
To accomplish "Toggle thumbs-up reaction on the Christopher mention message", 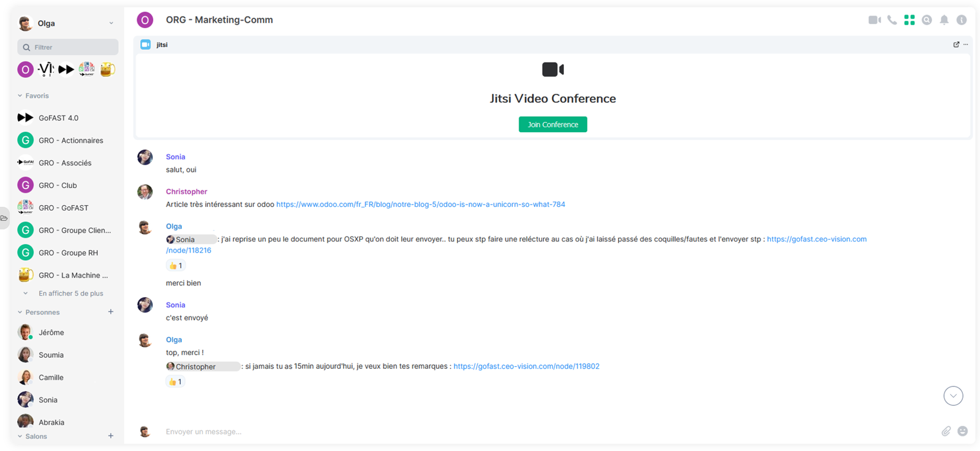I will click(x=175, y=382).
